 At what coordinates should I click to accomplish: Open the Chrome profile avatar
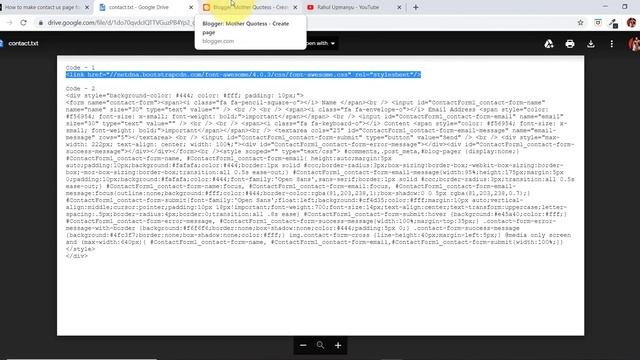click(x=631, y=23)
